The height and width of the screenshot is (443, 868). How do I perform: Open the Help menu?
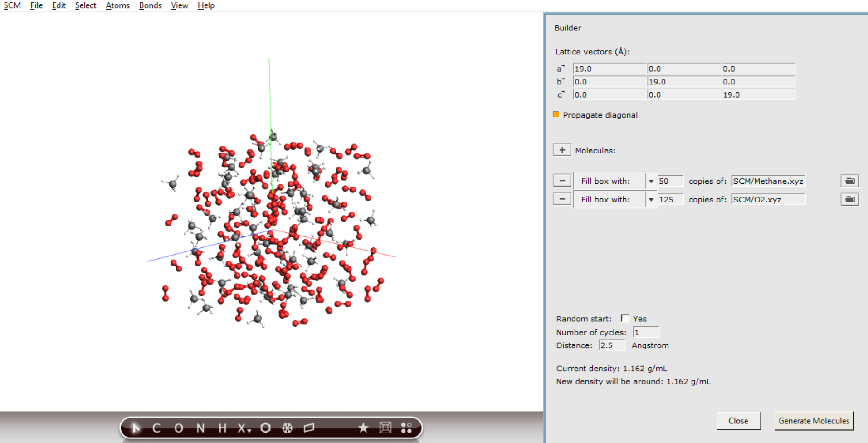coord(206,5)
